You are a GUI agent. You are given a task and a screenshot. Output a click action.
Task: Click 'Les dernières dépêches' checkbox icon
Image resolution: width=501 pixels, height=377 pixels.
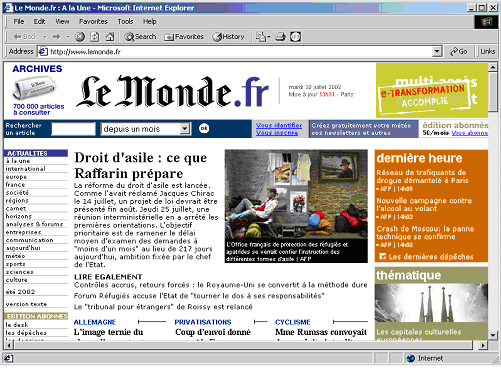tap(383, 256)
